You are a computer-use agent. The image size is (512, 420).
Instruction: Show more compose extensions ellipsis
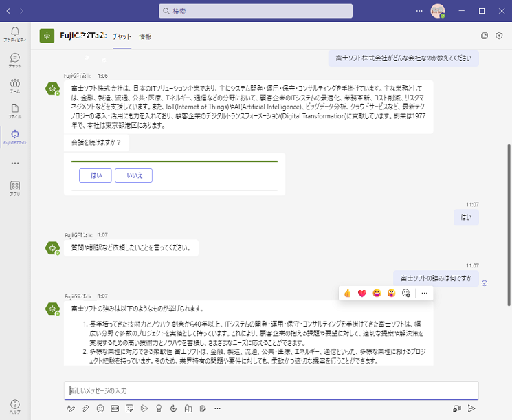[x=217, y=408]
